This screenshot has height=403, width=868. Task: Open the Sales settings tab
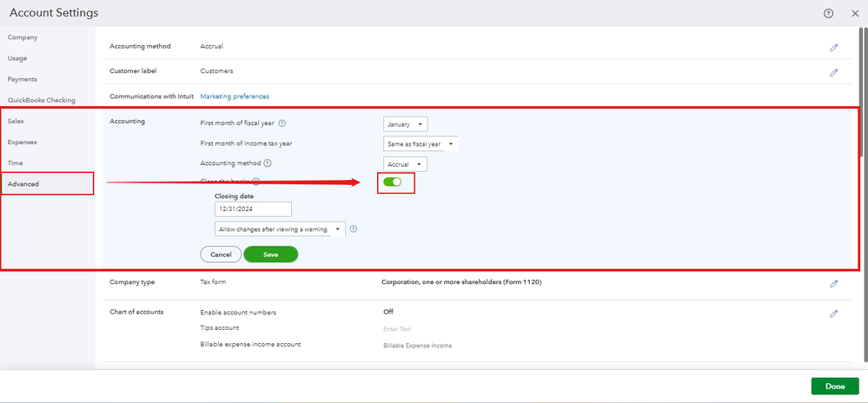point(16,121)
